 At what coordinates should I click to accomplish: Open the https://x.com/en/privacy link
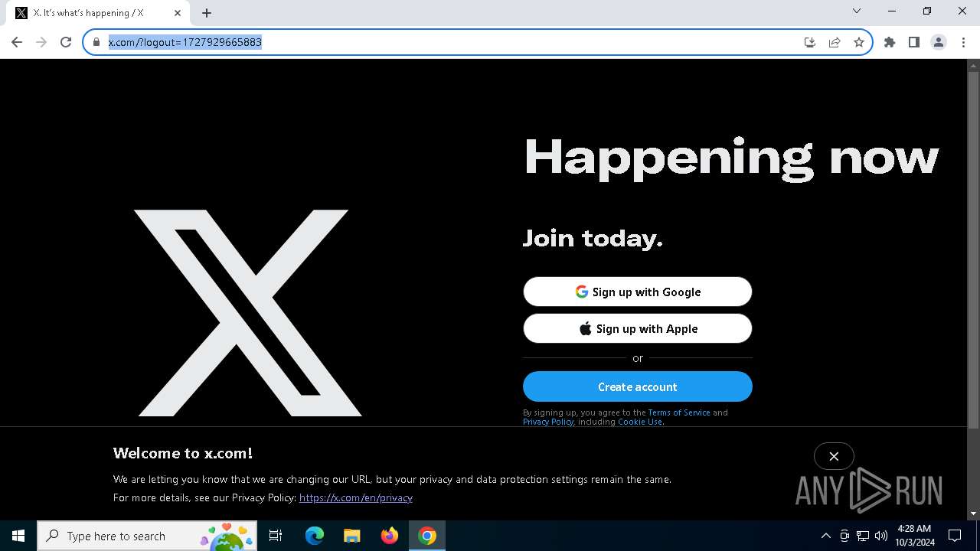point(356,497)
